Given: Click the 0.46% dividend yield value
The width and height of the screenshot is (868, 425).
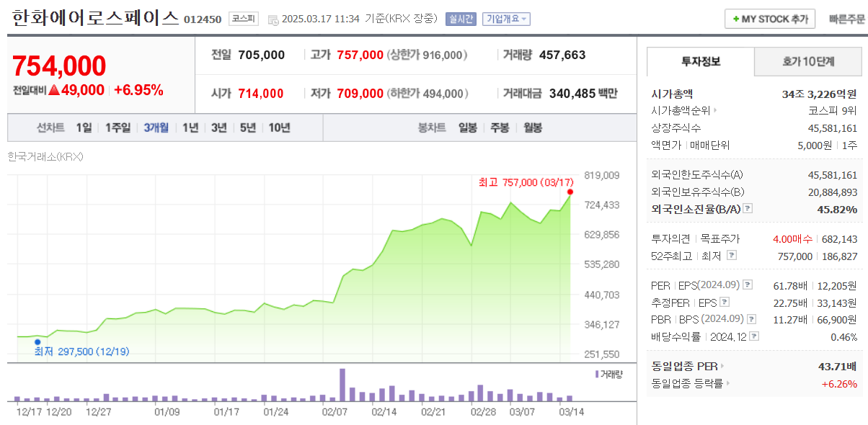Looking at the screenshot, I should tap(843, 336).
